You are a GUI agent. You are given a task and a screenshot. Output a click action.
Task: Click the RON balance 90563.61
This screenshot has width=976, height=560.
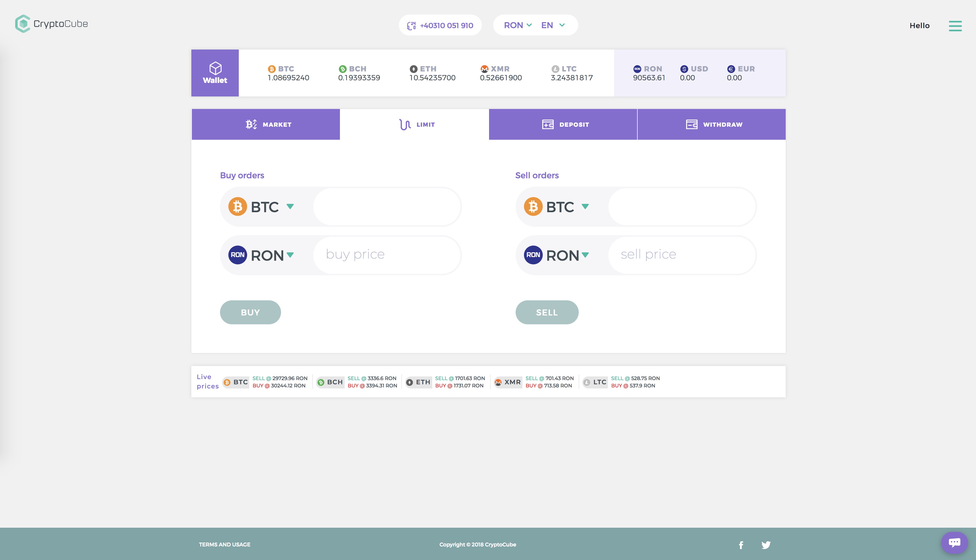pos(649,78)
